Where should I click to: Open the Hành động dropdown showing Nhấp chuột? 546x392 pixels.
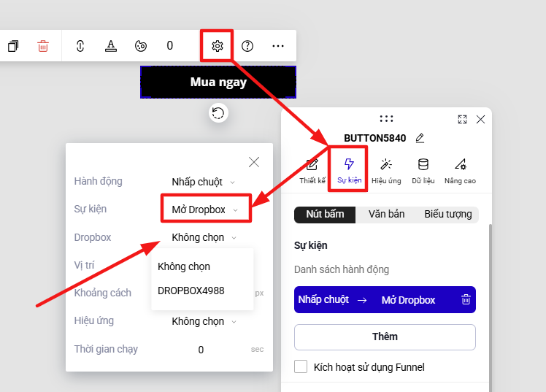click(x=204, y=182)
